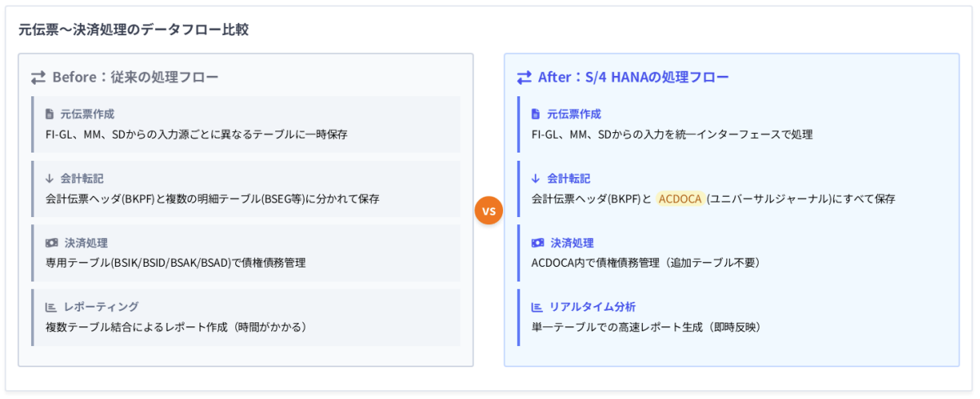This screenshot has height=399, width=980.
Task: Click the Before：従来の処理フロー heading
Action: pos(135,78)
